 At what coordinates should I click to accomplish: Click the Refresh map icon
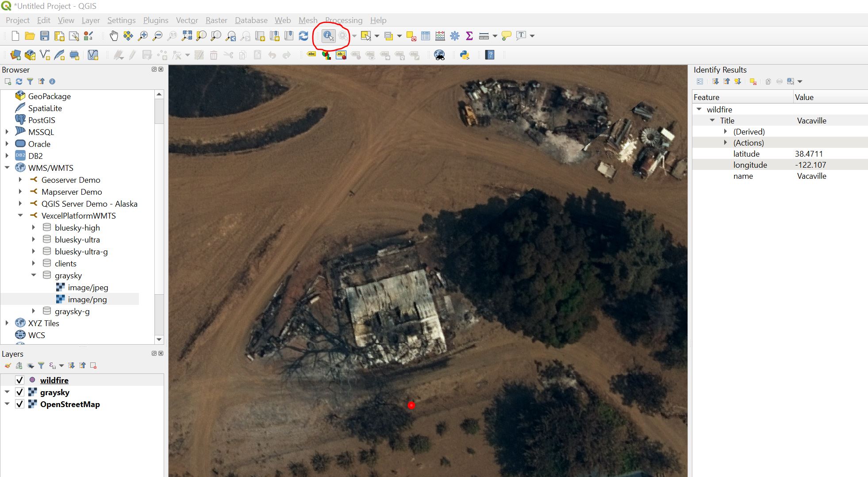(303, 36)
